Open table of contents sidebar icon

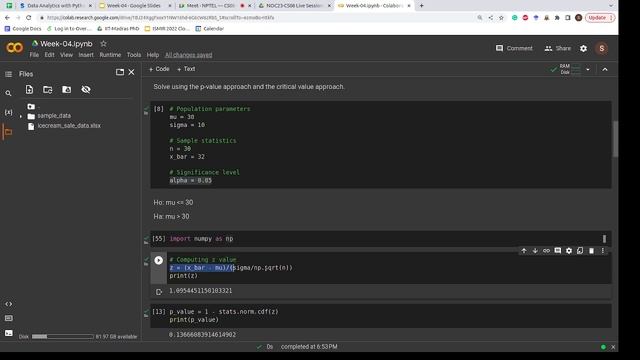pos(8,74)
